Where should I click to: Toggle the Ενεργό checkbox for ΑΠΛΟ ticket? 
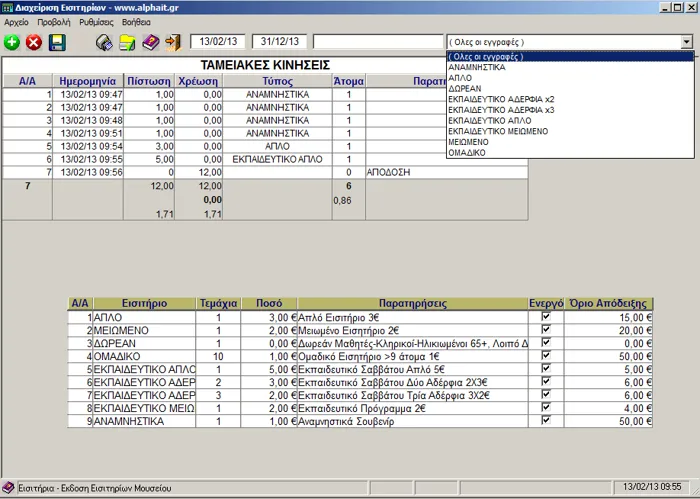pos(545,316)
